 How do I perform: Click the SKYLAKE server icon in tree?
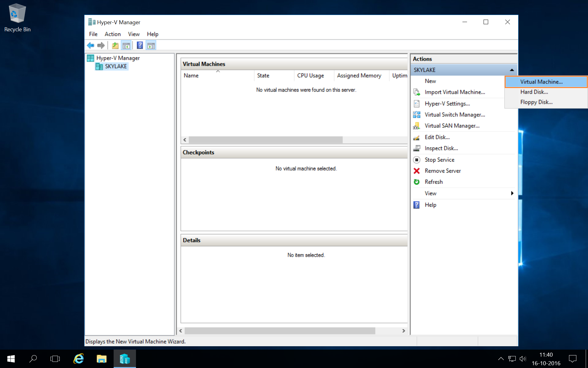coord(99,67)
